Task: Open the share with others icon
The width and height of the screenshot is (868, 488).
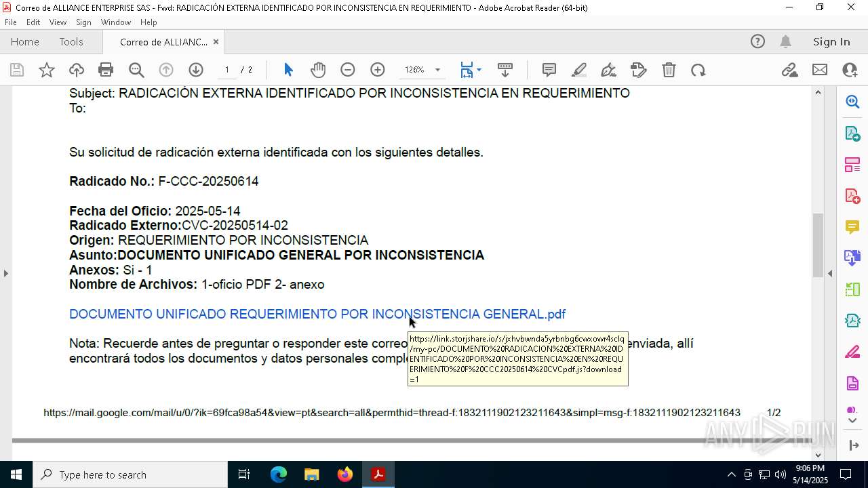Action: point(850,70)
